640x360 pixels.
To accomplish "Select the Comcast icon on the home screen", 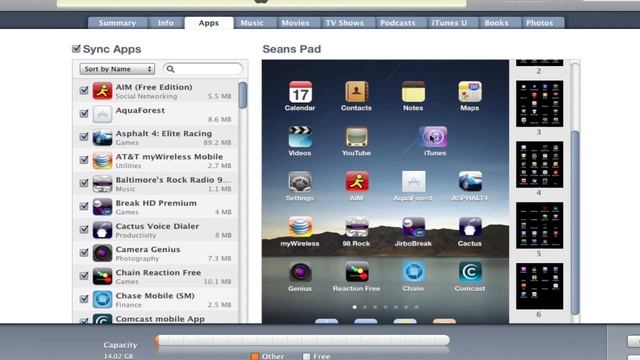I will (470, 272).
